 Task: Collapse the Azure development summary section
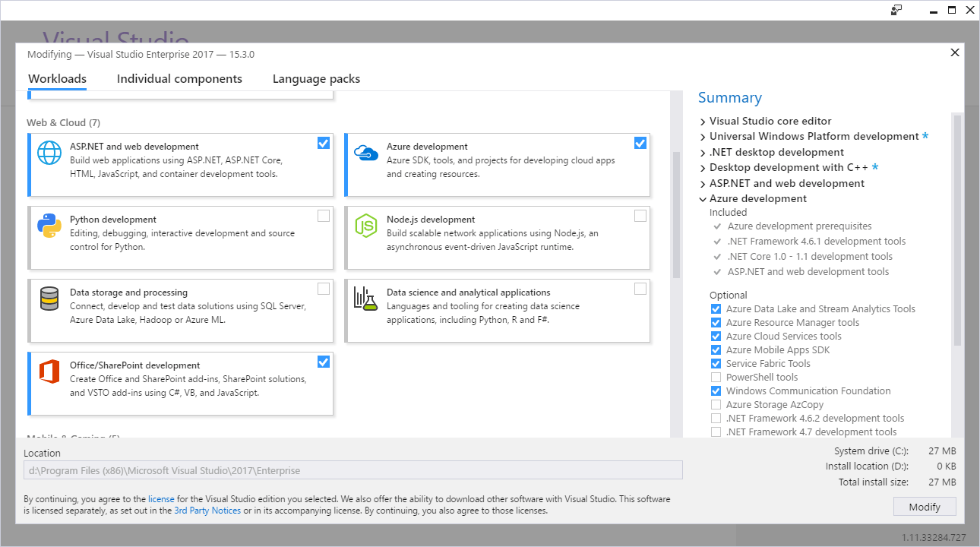click(x=703, y=199)
